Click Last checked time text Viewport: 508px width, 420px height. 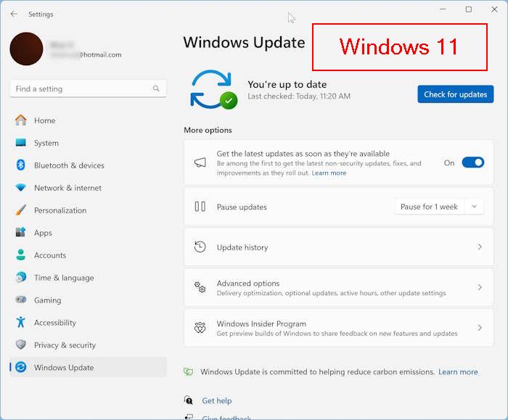click(299, 96)
